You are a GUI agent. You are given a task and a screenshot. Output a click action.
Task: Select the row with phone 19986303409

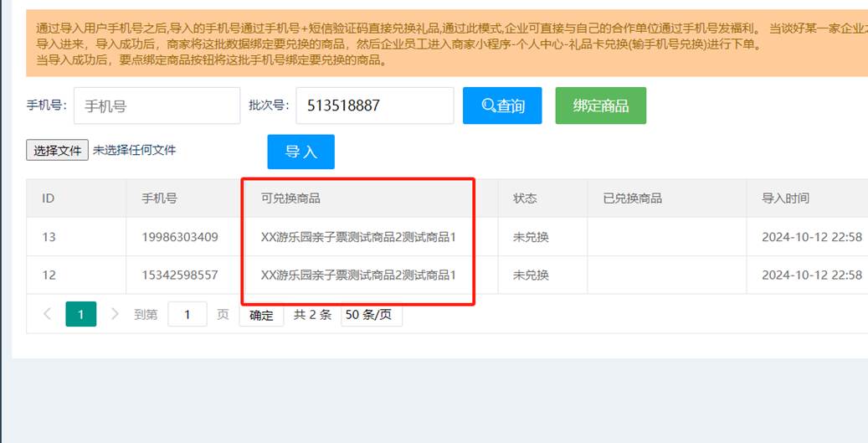pyautogui.click(x=180, y=237)
